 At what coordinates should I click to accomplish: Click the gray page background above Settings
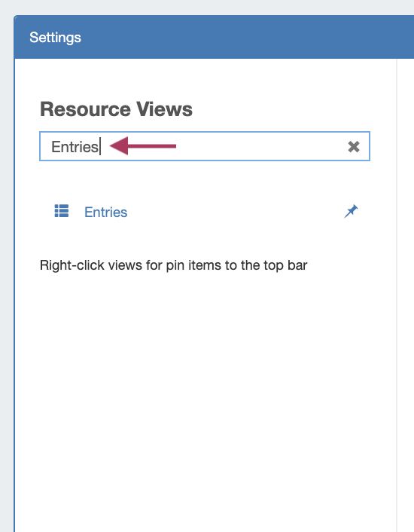[x=207, y=7]
